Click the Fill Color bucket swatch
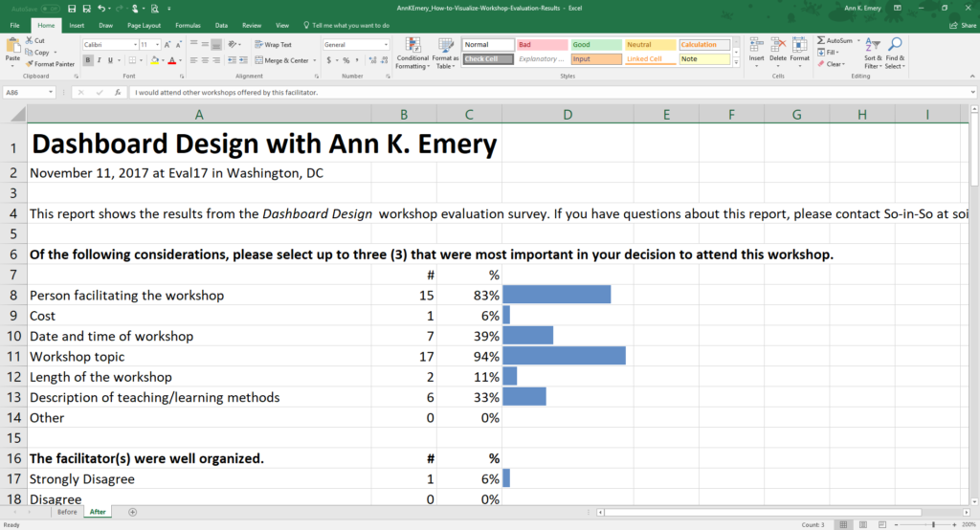Screen dimensions: 980x530 (x=154, y=60)
